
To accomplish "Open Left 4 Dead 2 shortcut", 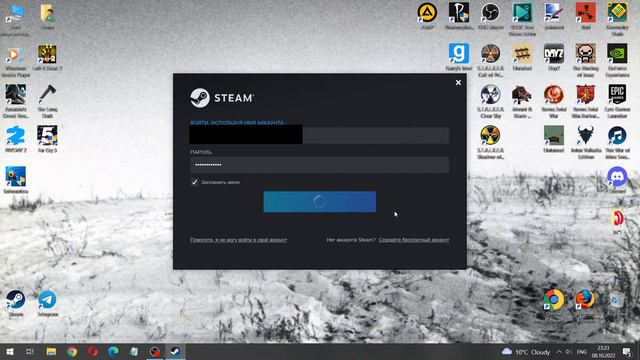I will tap(47, 57).
